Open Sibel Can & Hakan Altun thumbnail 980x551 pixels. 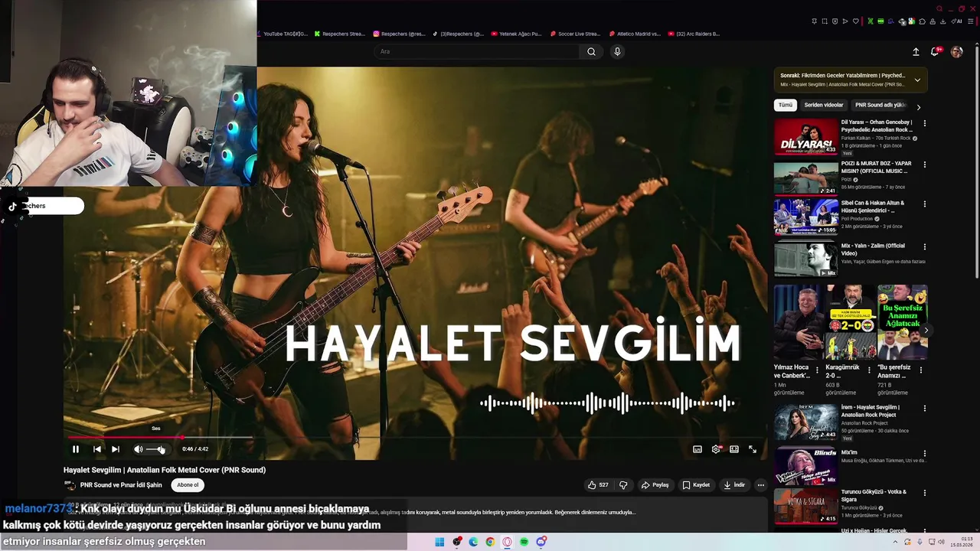point(805,217)
